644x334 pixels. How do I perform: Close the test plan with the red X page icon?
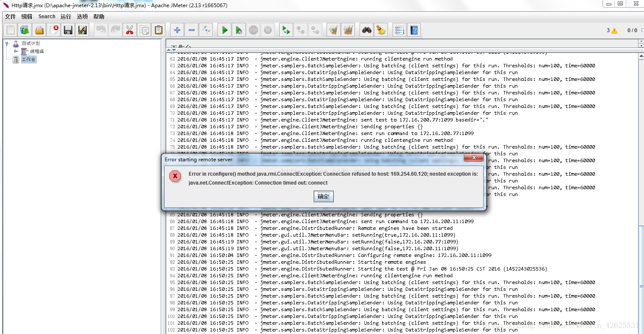pyautogui.click(x=54, y=30)
